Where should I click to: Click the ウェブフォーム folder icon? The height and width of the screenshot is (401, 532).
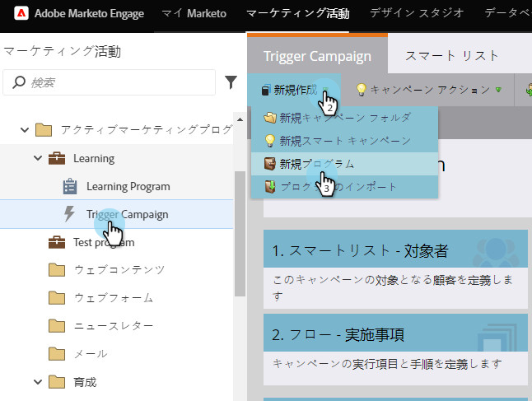tap(57, 298)
